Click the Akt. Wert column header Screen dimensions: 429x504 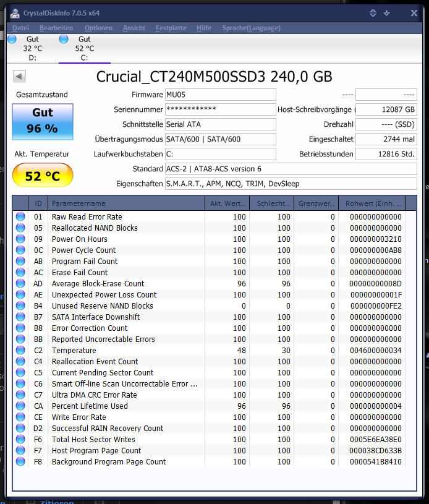coord(227,203)
